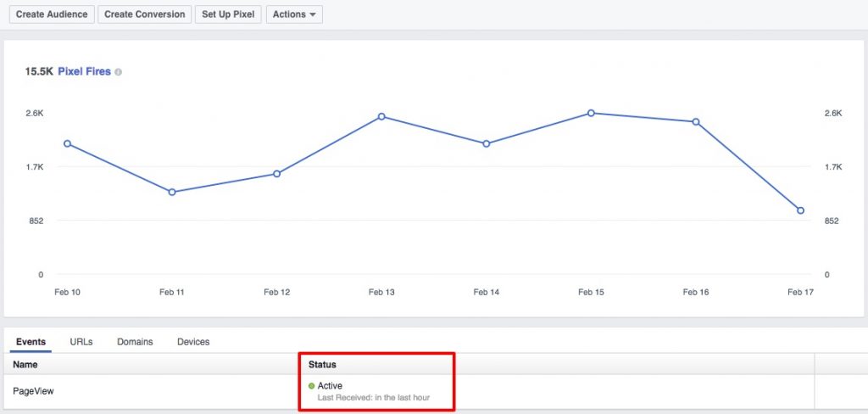This screenshot has height=414, width=868.
Task: Switch to the URLs tab
Action: tap(81, 342)
